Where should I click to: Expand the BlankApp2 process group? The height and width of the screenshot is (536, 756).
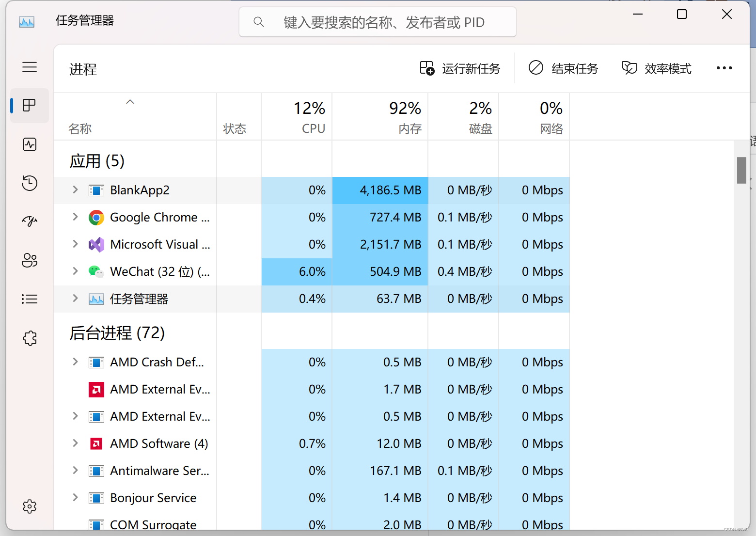pyautogui.click(x=75, y=189)
